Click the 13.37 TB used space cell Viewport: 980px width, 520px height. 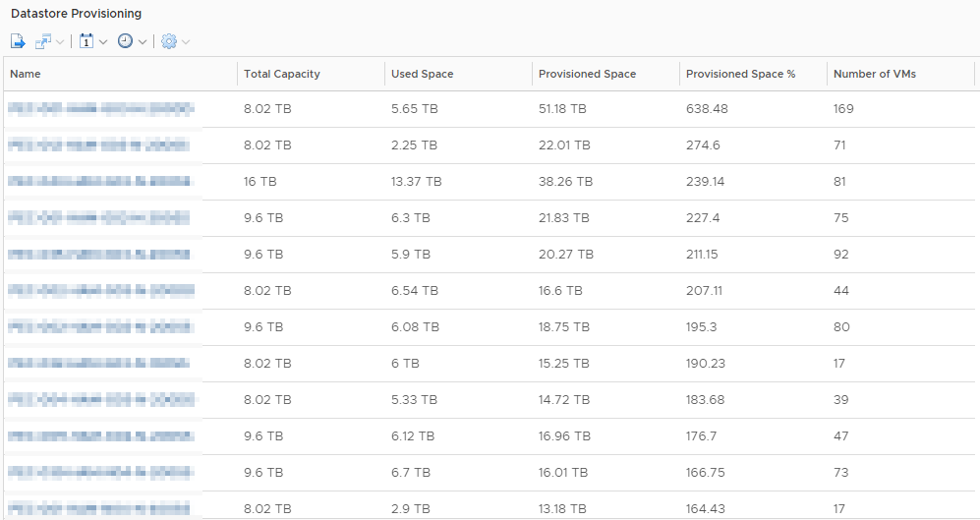(x=416, y=182)
